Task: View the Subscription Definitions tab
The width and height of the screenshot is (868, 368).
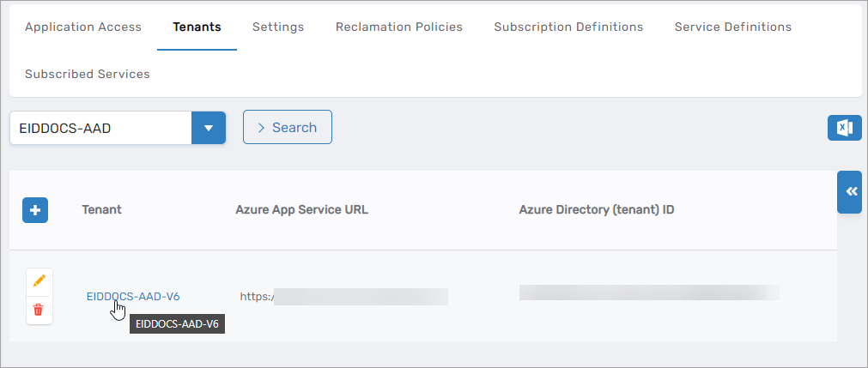Action: pyautogui.click(x=568, y=27)
